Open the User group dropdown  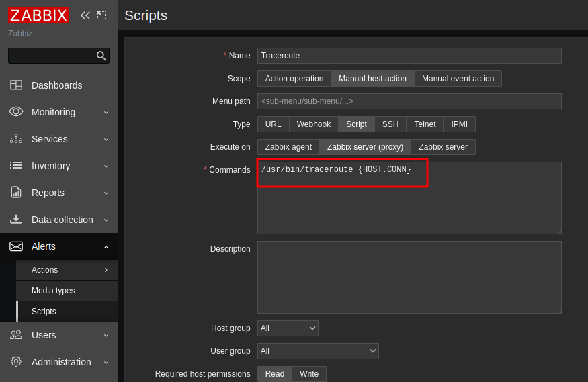pyautogui.click(x=318, y=351)
